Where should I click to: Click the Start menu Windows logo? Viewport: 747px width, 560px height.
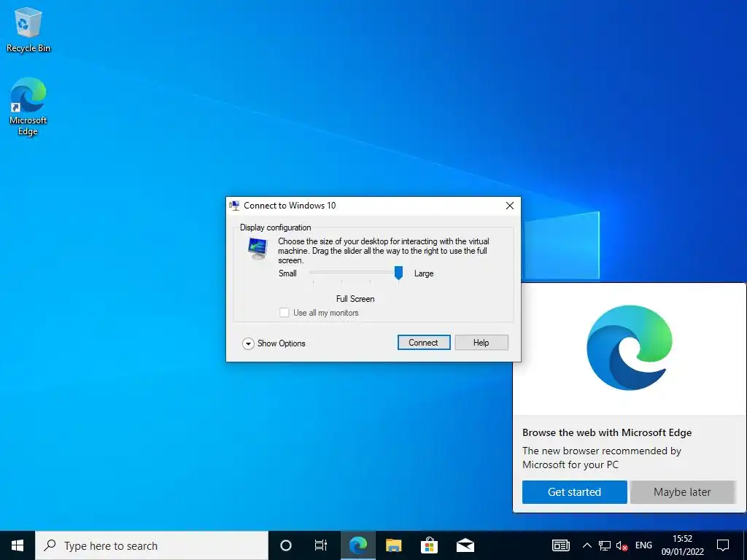(18, 545)
